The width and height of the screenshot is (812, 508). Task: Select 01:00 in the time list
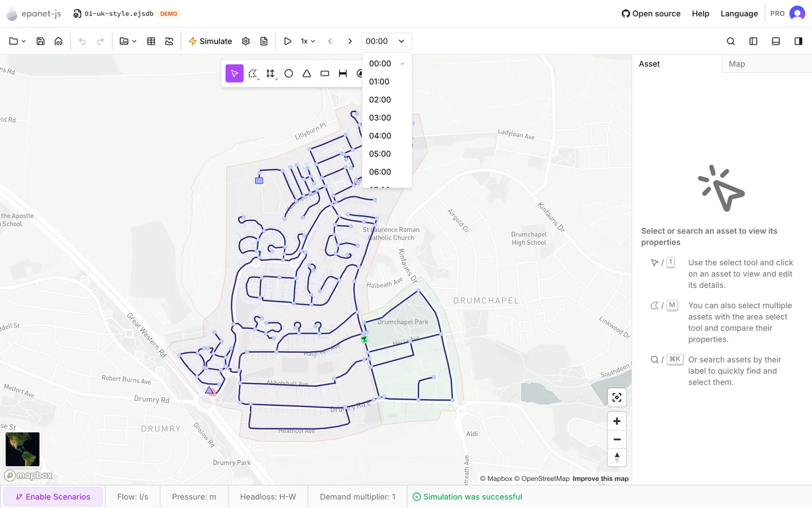(x=387, y=82)
